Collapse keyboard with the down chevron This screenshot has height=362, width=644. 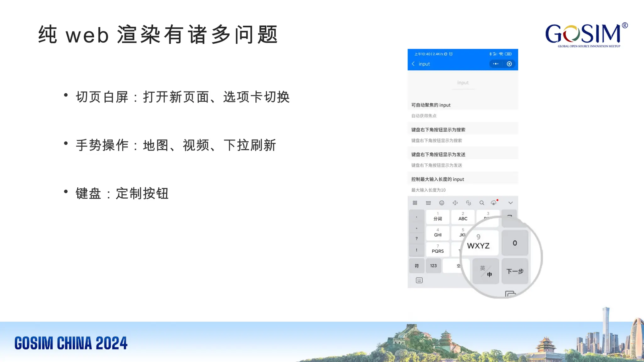510,203
